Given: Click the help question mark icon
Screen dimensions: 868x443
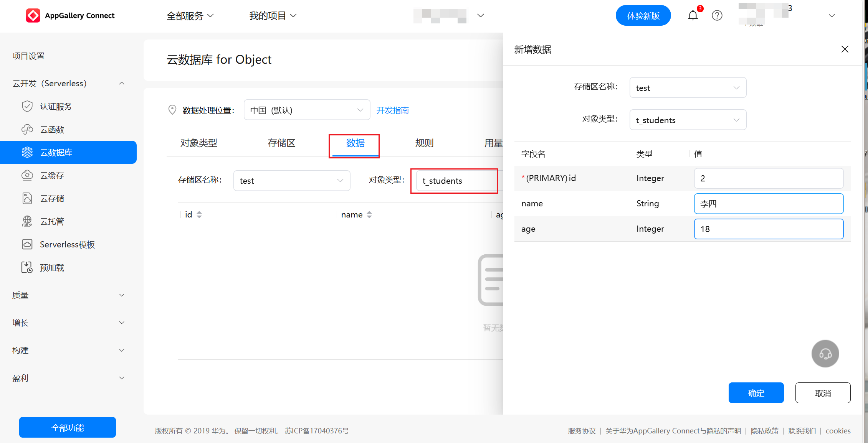Looking at the screenshot, I should click(717, 16).
